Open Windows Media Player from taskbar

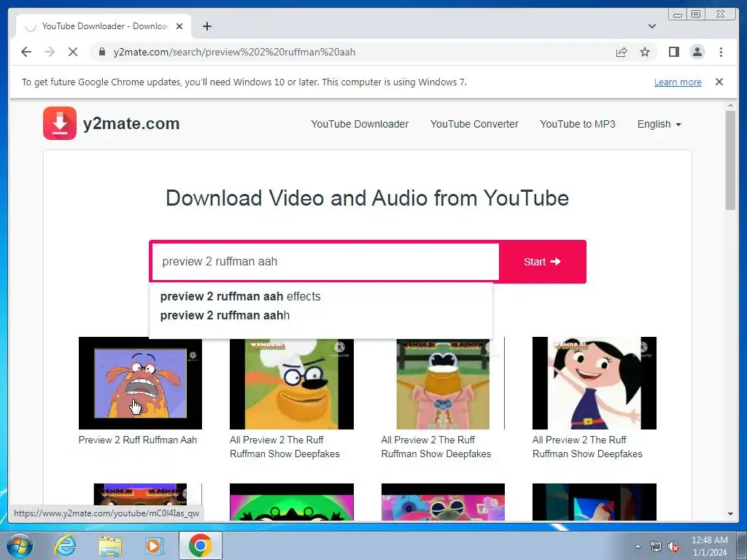[x=154, y=545]
